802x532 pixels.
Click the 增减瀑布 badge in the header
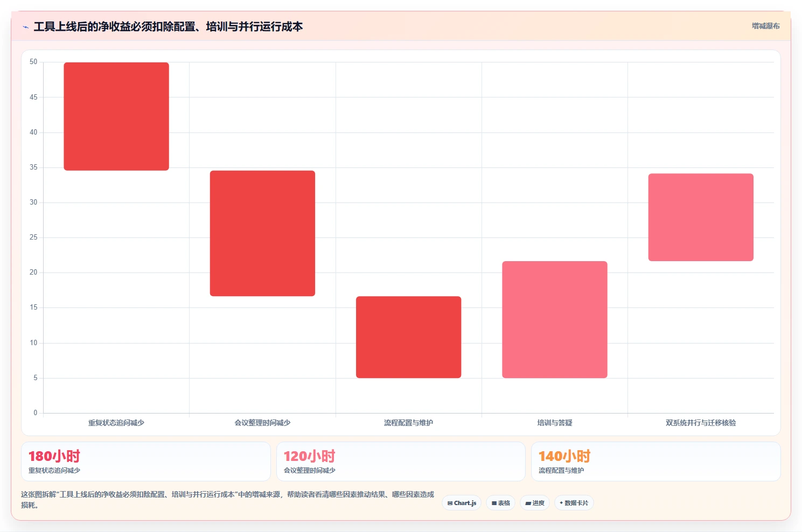coord(765,26)
